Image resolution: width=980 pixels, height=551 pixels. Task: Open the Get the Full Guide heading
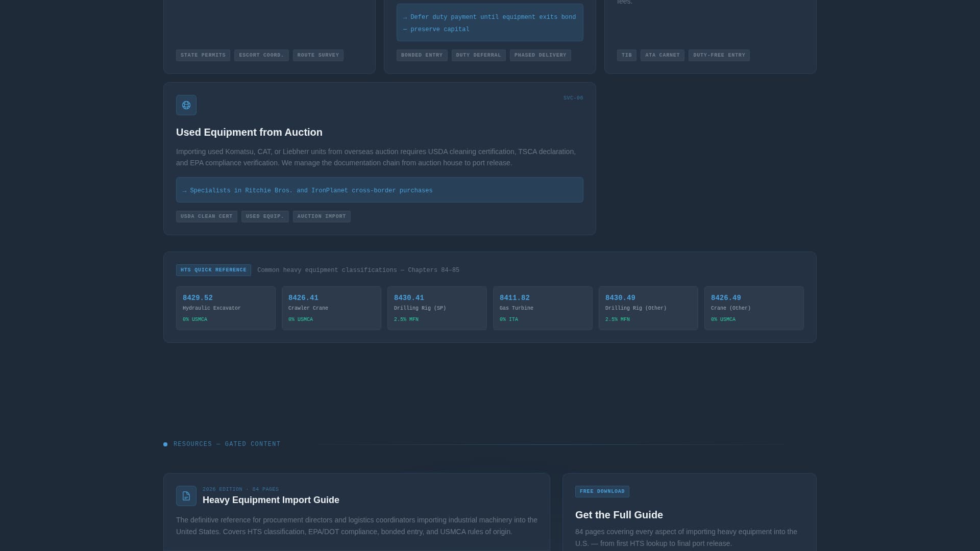click(619, 515)
